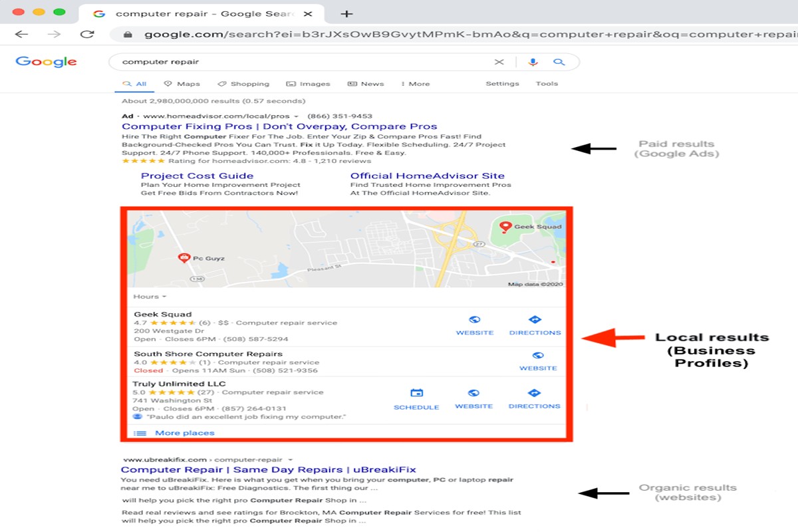Open Hours filter dropdown

click(150, 297)
